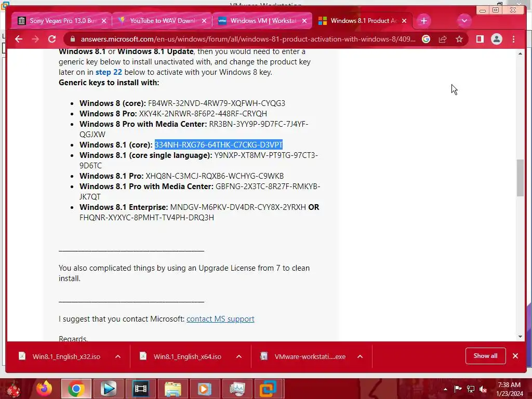Open the side panel icon
532x399 pixels.
(480, 39)
